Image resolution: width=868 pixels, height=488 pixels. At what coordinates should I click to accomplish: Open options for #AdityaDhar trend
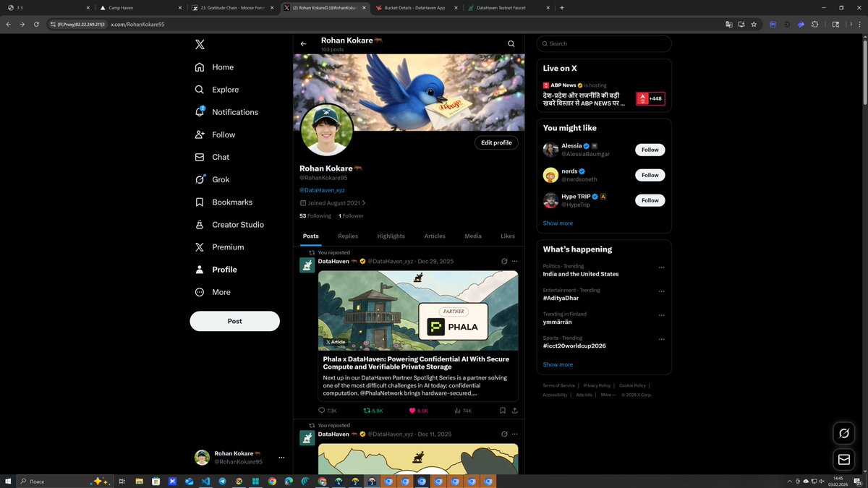pyautogui.click(x=661, y=291)
